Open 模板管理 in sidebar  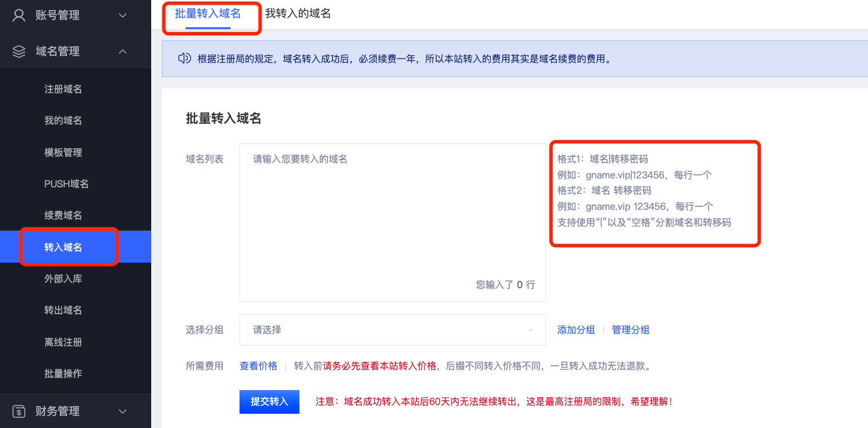pyautogui.click(x=63, y=152)
